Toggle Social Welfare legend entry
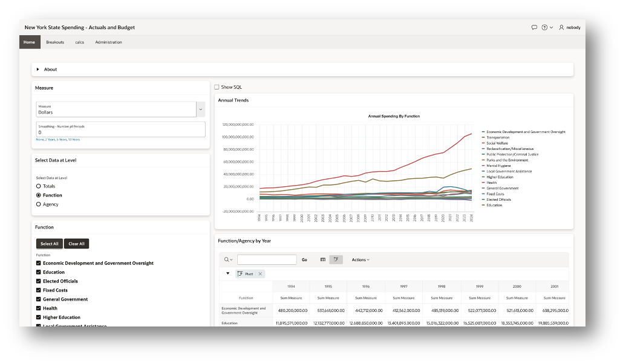This screenshot has height=364, width=623. click(x=495, y=143)
